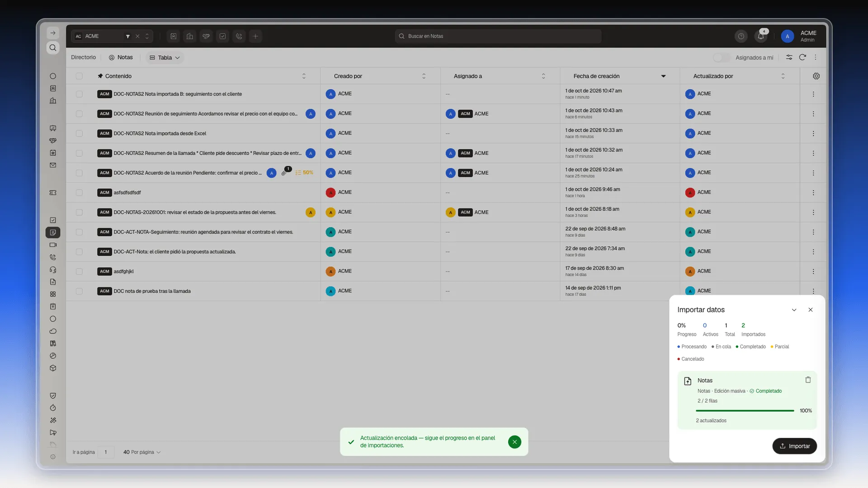Toggle Asignados a mí switch

click(722, 57)
